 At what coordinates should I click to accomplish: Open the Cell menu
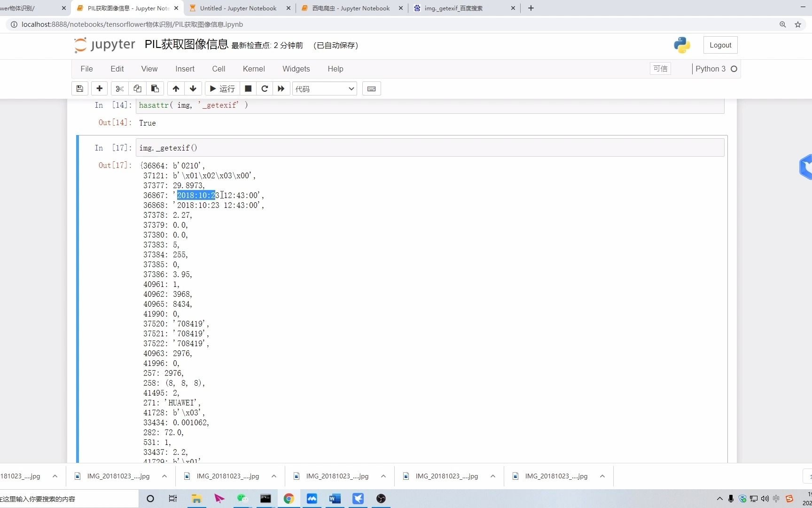pos(219,69)
